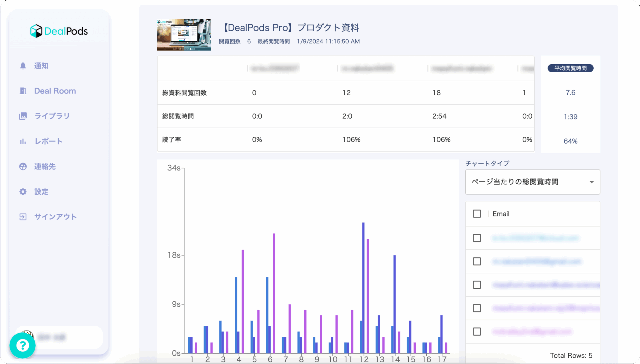The image size is (640, 364).
Task: Click the 平均閲覧時間 badge
Action: [570, 68]
